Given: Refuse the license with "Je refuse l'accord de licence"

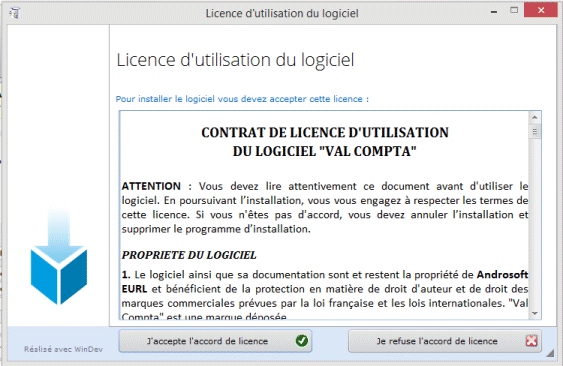Looking at the screenshot, I should [x=445, y=341].
